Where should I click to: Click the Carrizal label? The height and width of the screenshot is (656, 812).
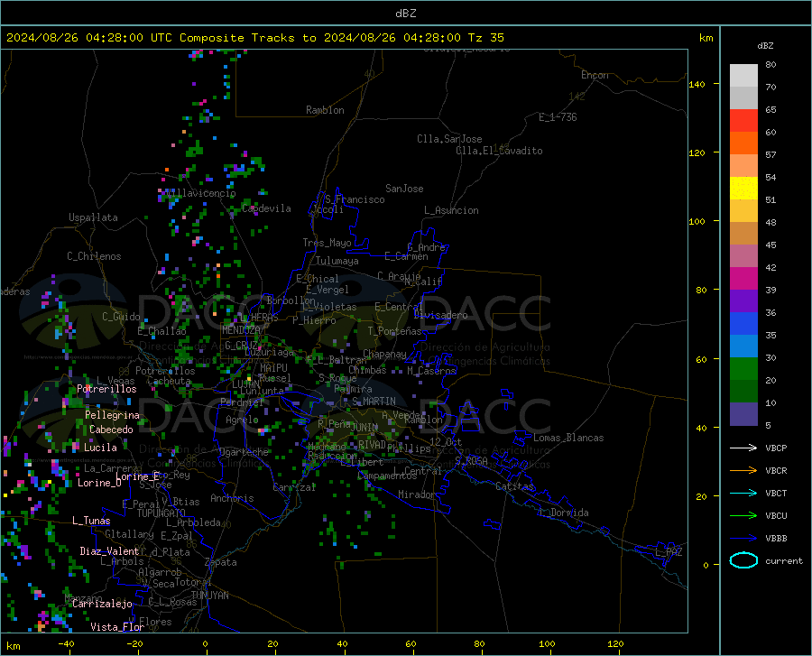point(294,487)
